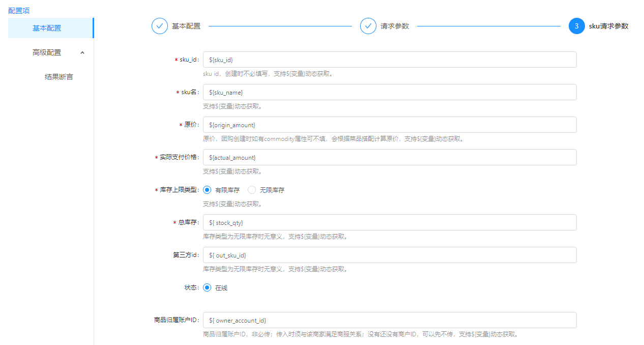Focus the 实际支付价格 input field
The height and width of the screenshot is (345, 644).
pos(390,157)
